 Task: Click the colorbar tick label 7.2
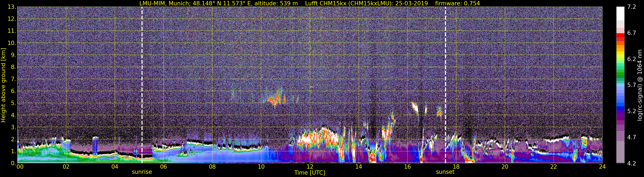[632, 7]
